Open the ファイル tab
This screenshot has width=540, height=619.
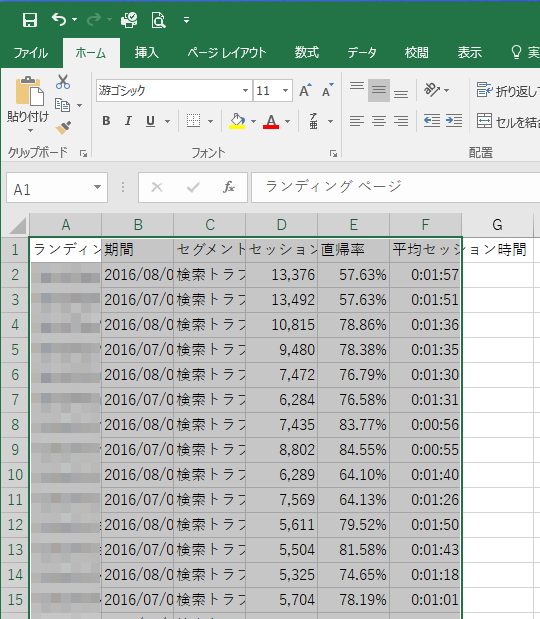point(30,53)
